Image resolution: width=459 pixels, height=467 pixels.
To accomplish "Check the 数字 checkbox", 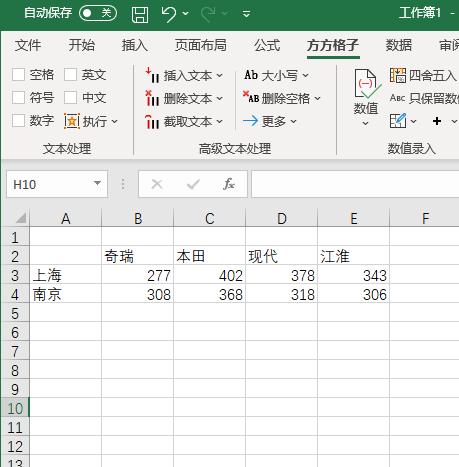I will pos(18,121).
